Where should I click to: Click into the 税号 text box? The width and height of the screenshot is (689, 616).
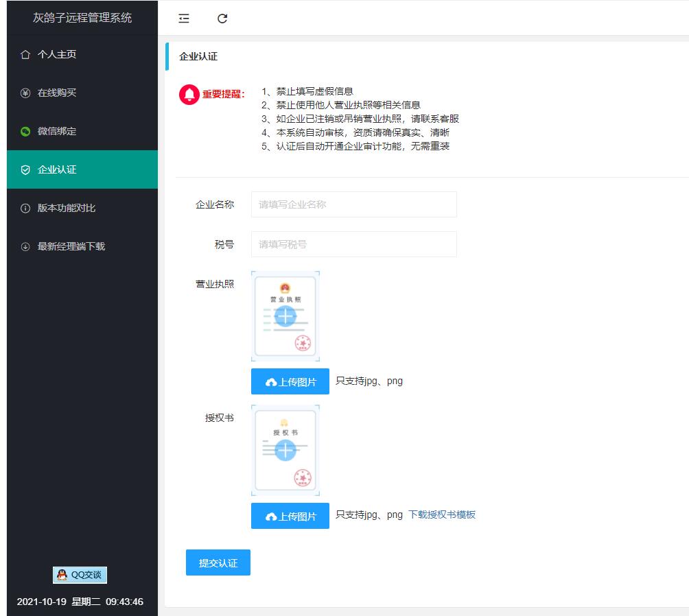tap(353, 244)
